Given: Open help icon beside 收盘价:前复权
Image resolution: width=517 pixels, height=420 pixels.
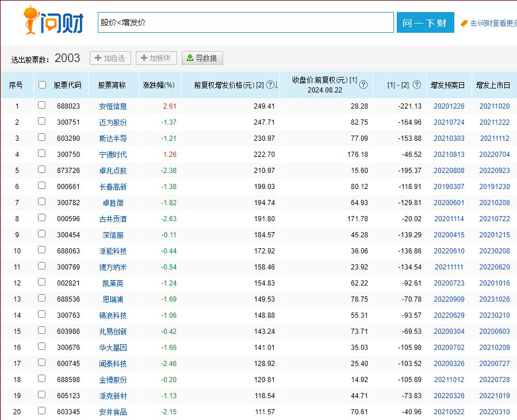Looking at the screenshot, I should click(x=363, y=84).
